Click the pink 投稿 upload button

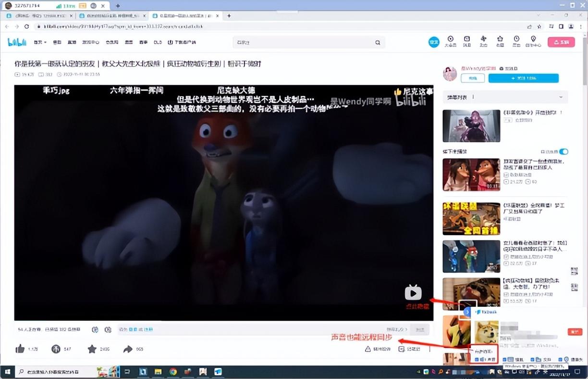tap(561, 42)
